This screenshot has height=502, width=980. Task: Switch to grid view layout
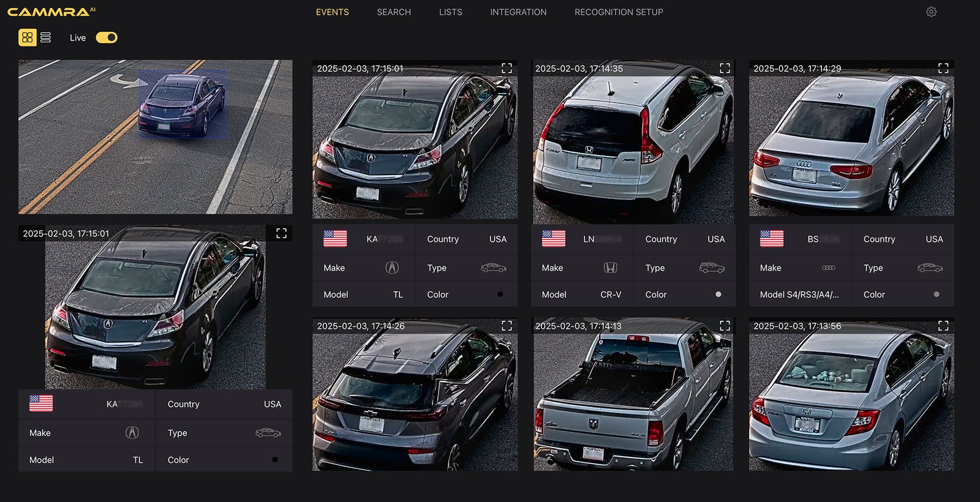click(x=27, y=38)
